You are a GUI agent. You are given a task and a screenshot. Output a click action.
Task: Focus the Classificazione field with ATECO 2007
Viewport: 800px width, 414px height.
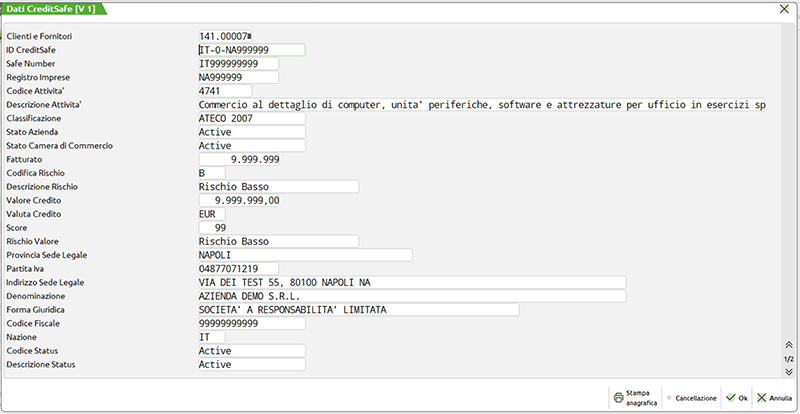click(252, 118)
